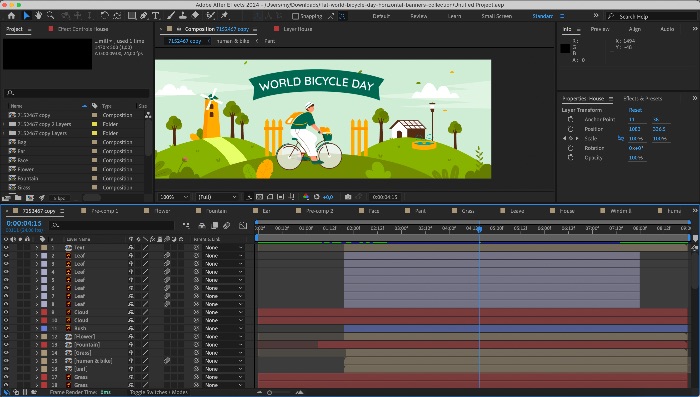Click the Home icon in the toolbar
The width and height of the screenshot is (700, 397).
(x=11, y=16)
